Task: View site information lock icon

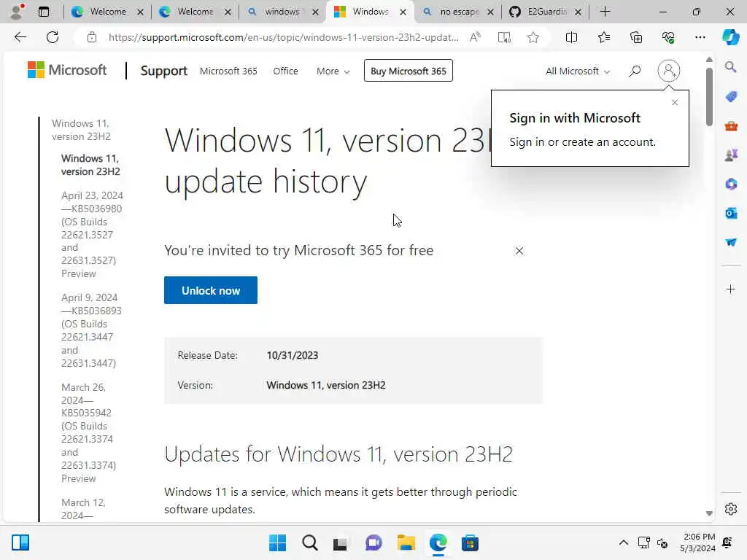Action: [x=92, y=37]
